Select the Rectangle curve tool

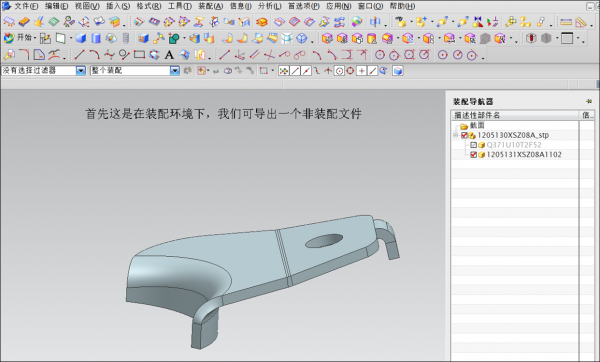[x=139, y=55]
